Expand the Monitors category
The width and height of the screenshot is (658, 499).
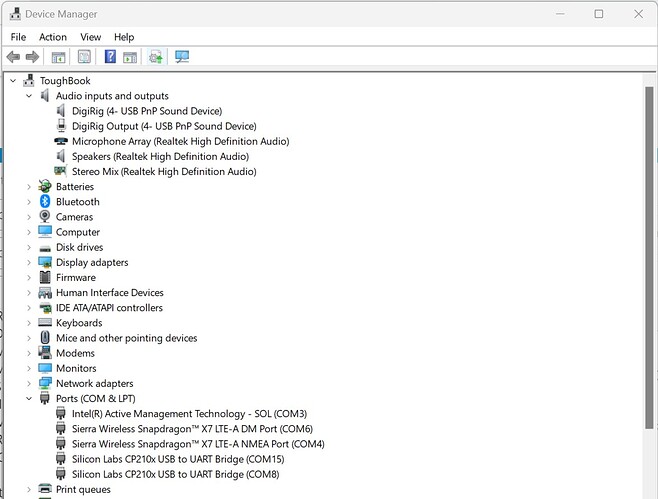(x=29, y=368)
